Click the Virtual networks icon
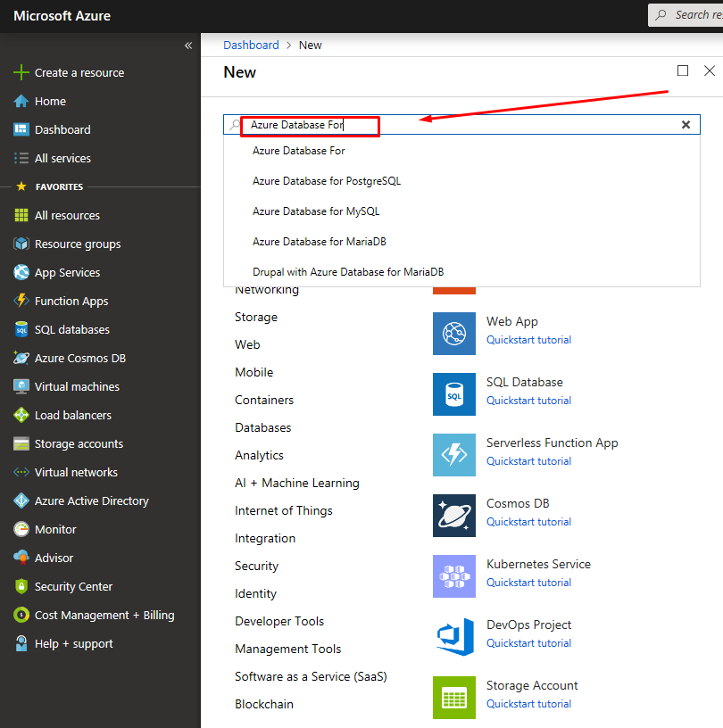 [21, 472]
